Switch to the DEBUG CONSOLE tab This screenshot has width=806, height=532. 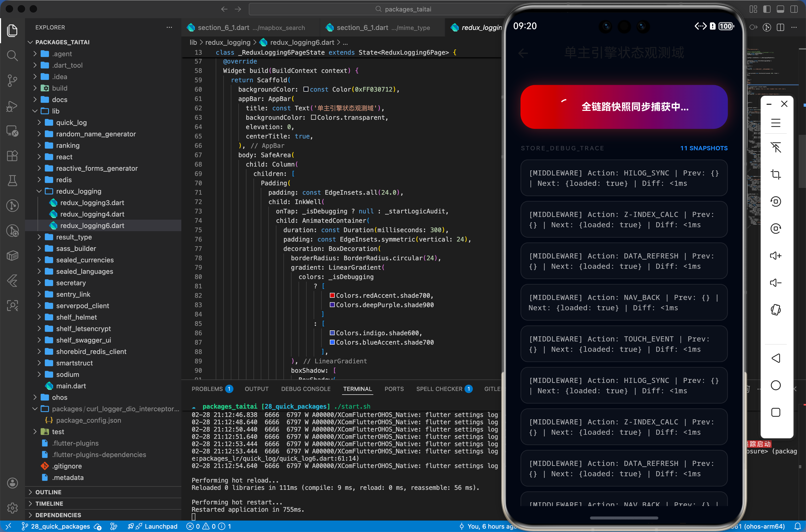tap(306, 389)
